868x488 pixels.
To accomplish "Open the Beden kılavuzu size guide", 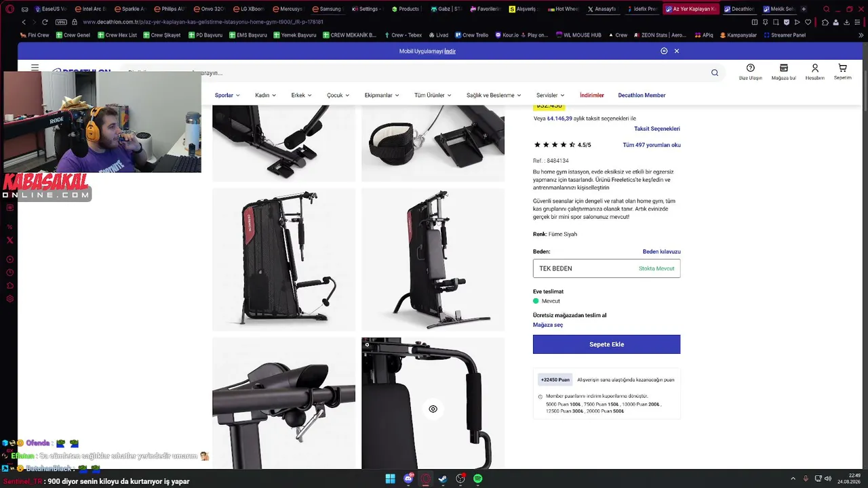I will [x=661, y=251].
